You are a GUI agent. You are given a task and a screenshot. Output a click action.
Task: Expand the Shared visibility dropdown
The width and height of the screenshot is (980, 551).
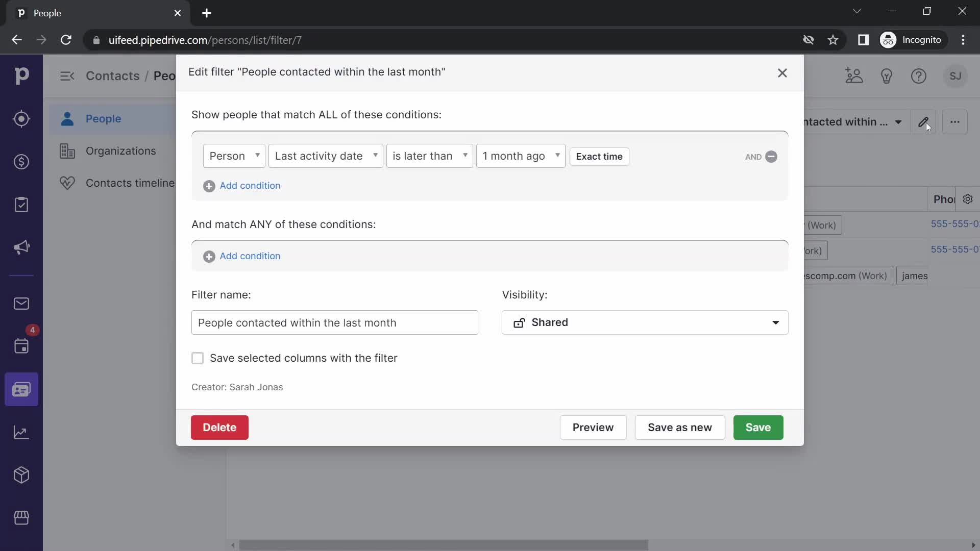775,322
